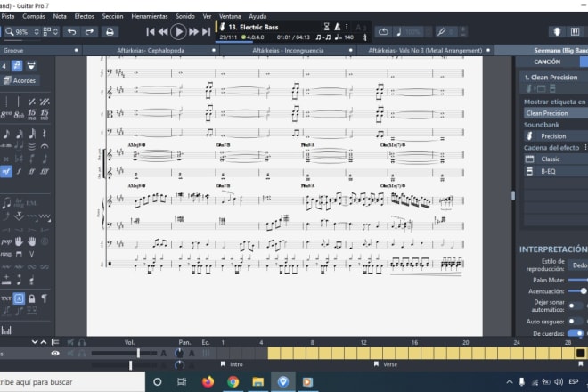Undo the last edit with undo arrow
The image size is (588, 392).
71,31
